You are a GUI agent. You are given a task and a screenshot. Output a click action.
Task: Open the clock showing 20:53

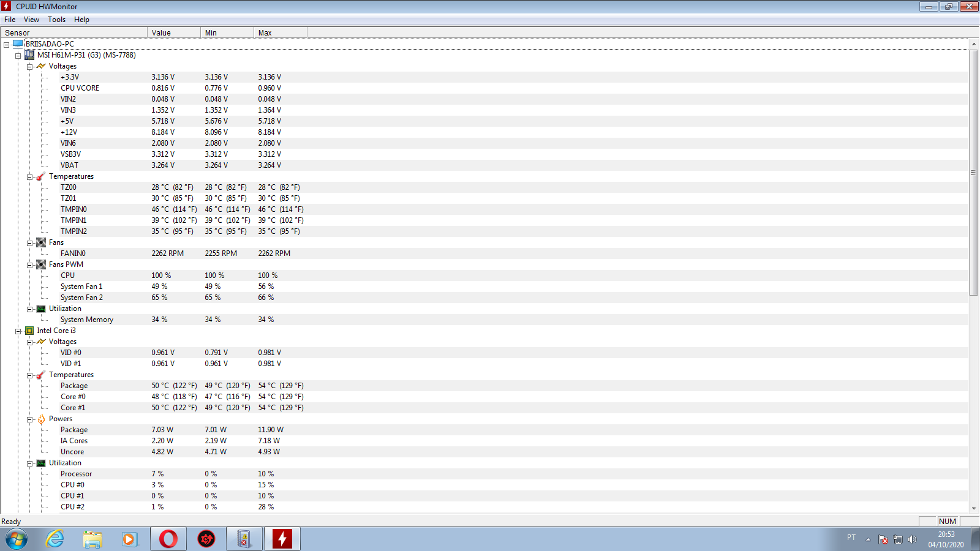(x=946, y=539)
